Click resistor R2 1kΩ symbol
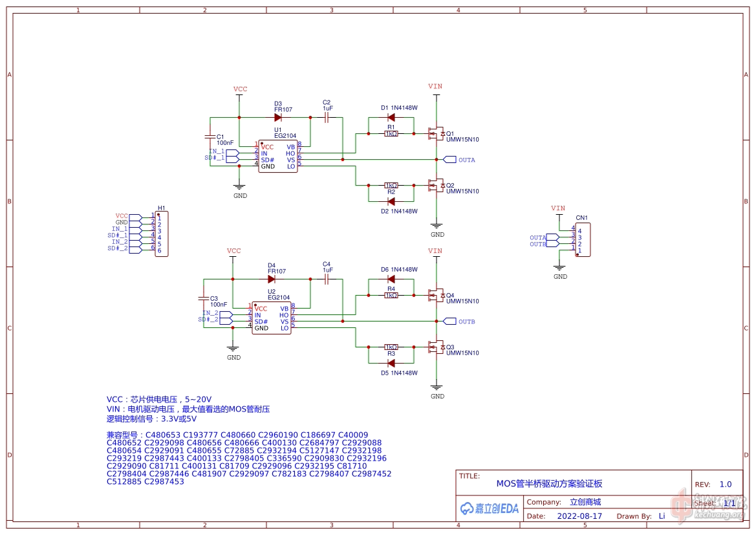756x535 pixels. (391, 185)
